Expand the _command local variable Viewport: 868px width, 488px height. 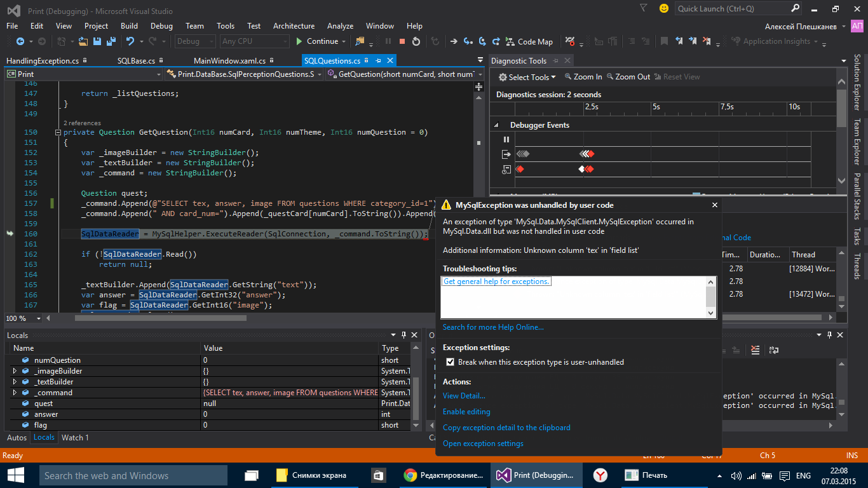(15, 393)
